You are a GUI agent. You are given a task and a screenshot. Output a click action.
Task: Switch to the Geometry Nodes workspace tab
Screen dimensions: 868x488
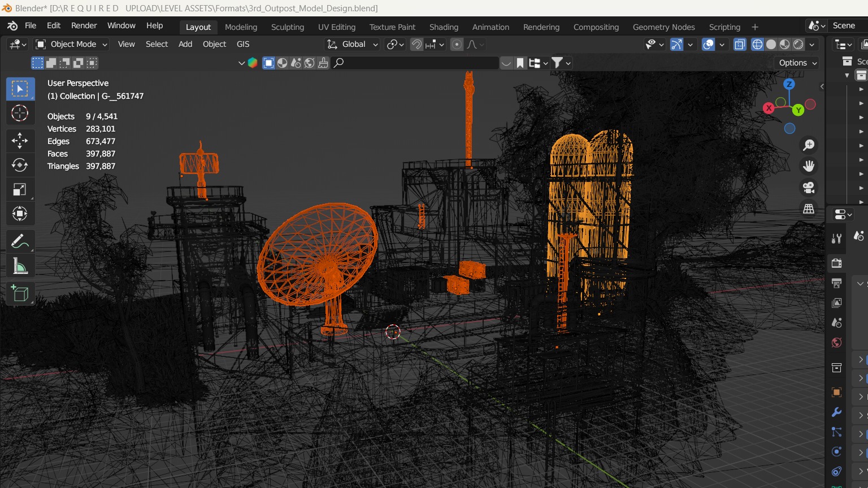click(x=664, y=27)
